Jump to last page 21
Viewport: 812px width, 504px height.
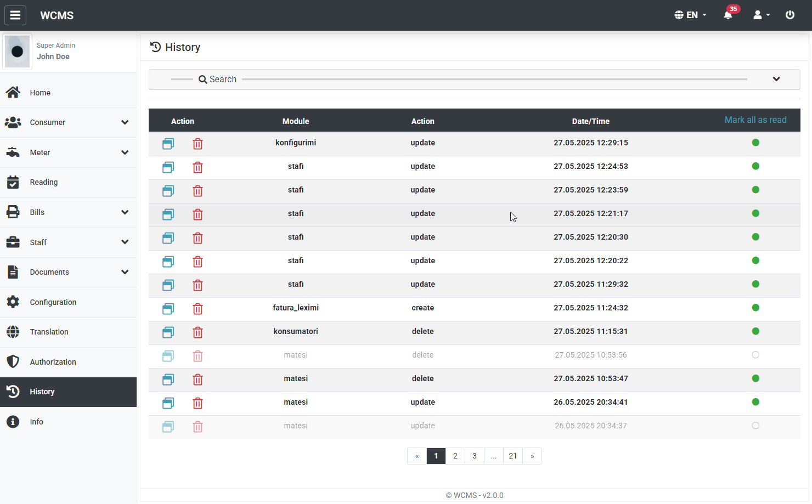point(513,456)
